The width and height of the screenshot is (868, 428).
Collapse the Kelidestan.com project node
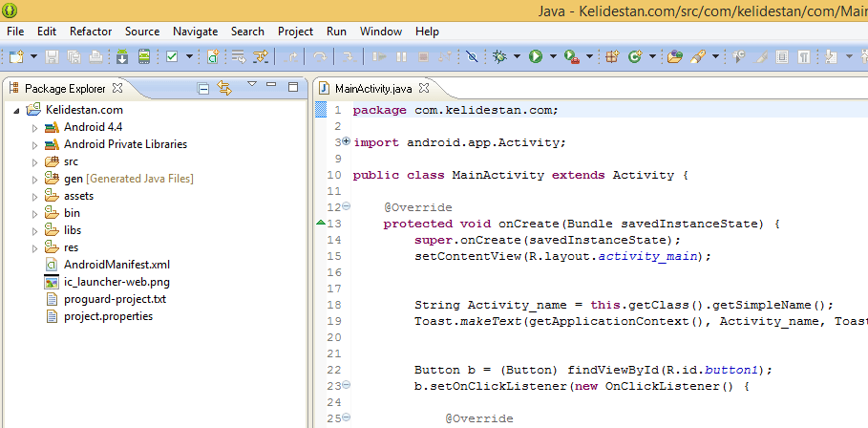point(16,111)
